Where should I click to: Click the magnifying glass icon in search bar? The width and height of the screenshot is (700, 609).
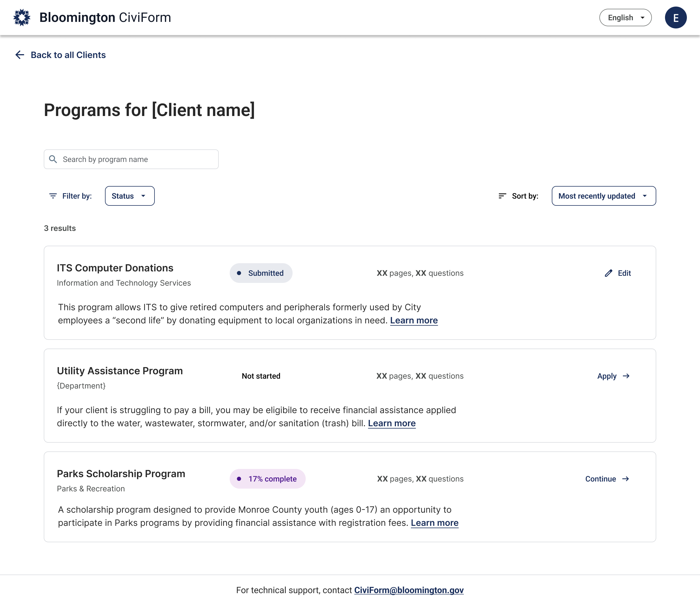[x=53, y=159]
